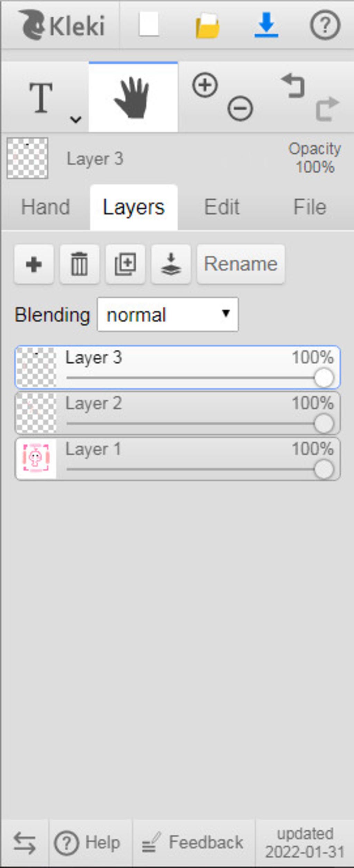This screenshot has height=868, width=354.
Task: Duplicate the selected layer
Action: (125, 264)
